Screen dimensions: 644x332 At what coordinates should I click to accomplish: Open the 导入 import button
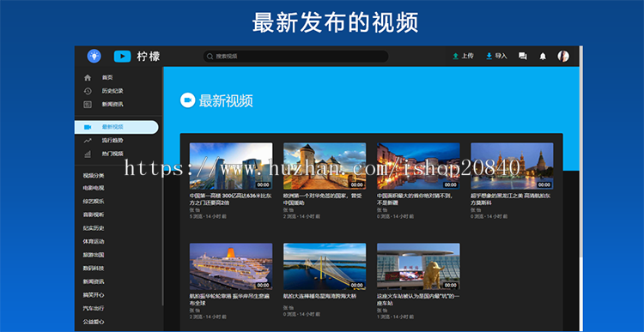point(496,57)
